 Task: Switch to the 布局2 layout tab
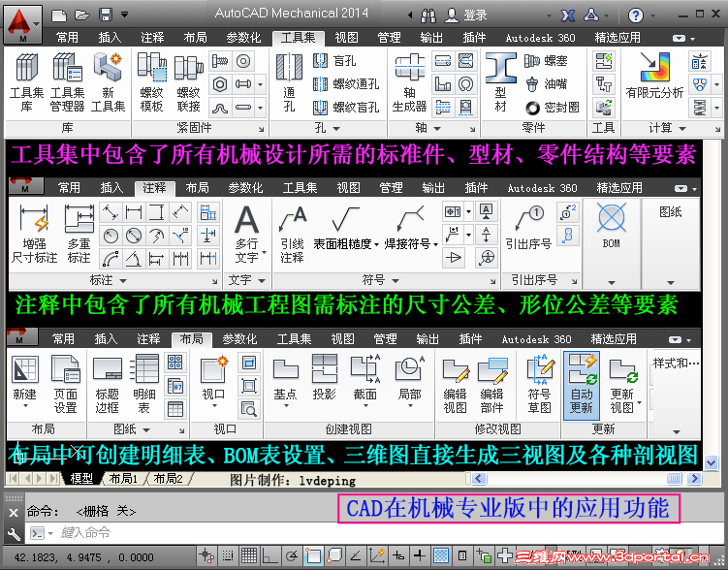168,479
